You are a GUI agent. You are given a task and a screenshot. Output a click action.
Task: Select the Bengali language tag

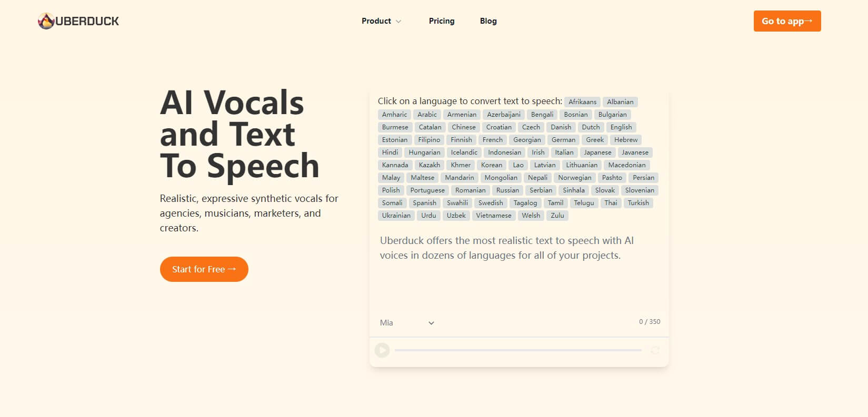click(542, 115)
